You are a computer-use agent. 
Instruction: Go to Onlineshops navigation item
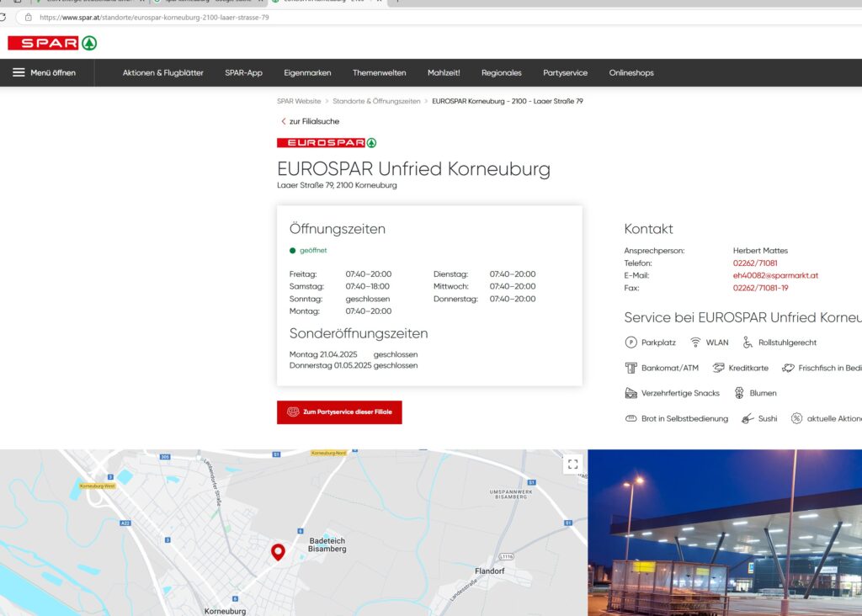(631, 72)
